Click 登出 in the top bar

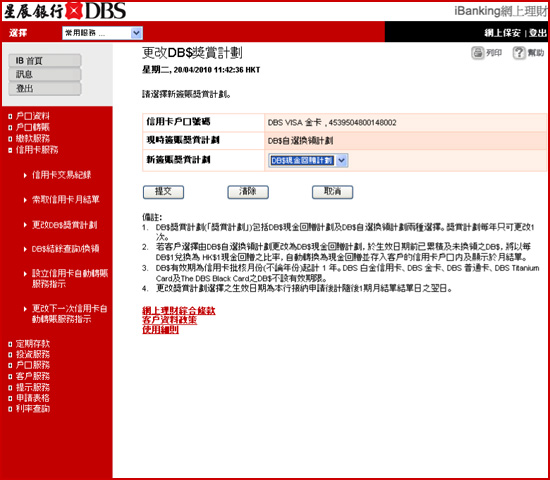(x=538, y=33)
